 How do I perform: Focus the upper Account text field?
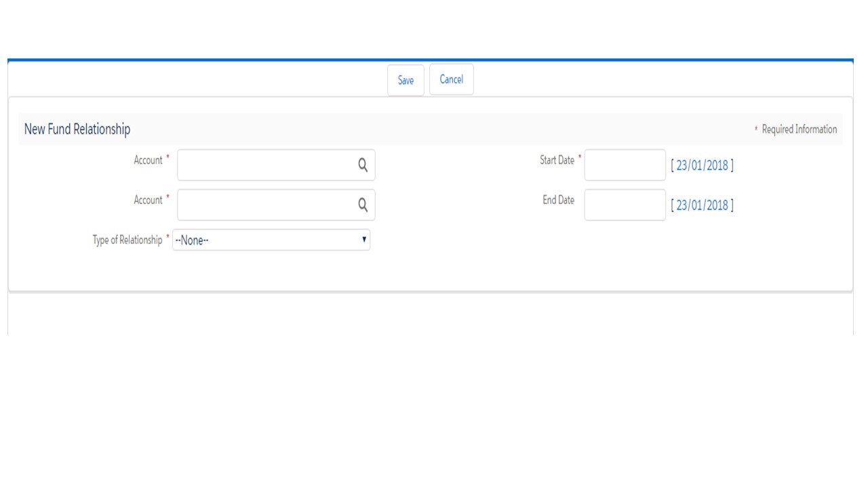[266, 165]
